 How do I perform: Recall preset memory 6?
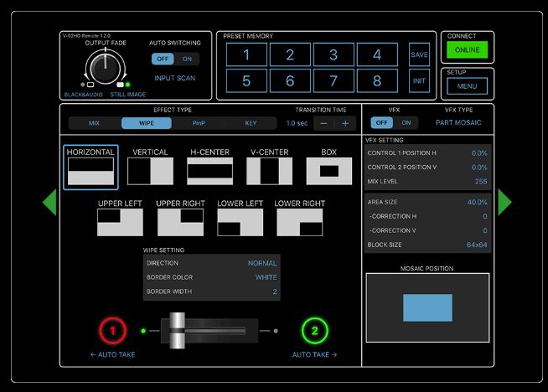290,80
